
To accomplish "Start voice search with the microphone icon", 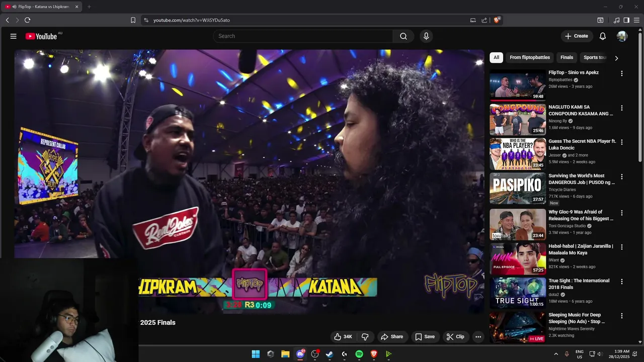I will (x=426, y=36).
